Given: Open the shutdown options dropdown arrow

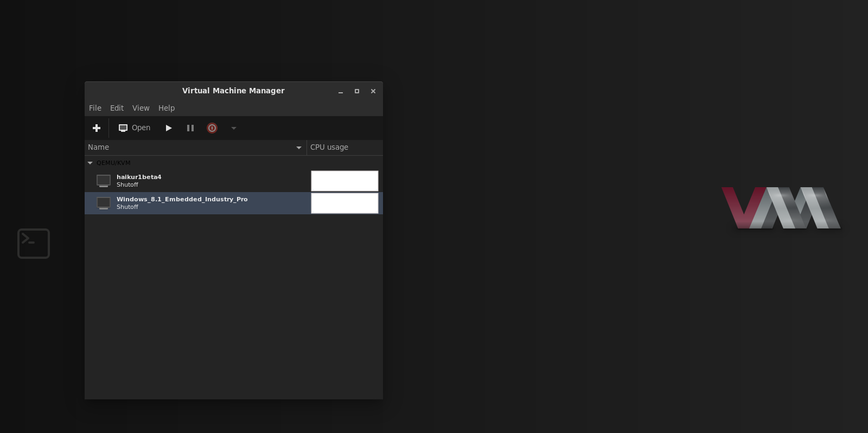Looking at the screenshot, I should [x=234, y=128].
